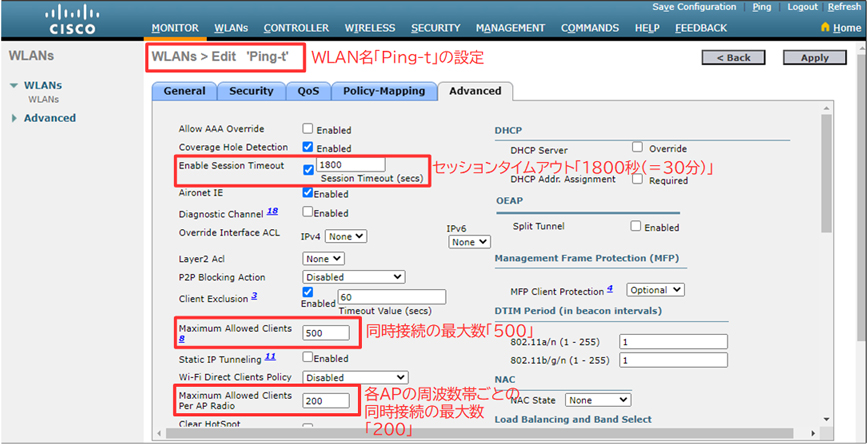This screenshot has width=867, height=444.
Task: Uncheck the Enable Session Timeout checkbox
Action: coord(308,170)
